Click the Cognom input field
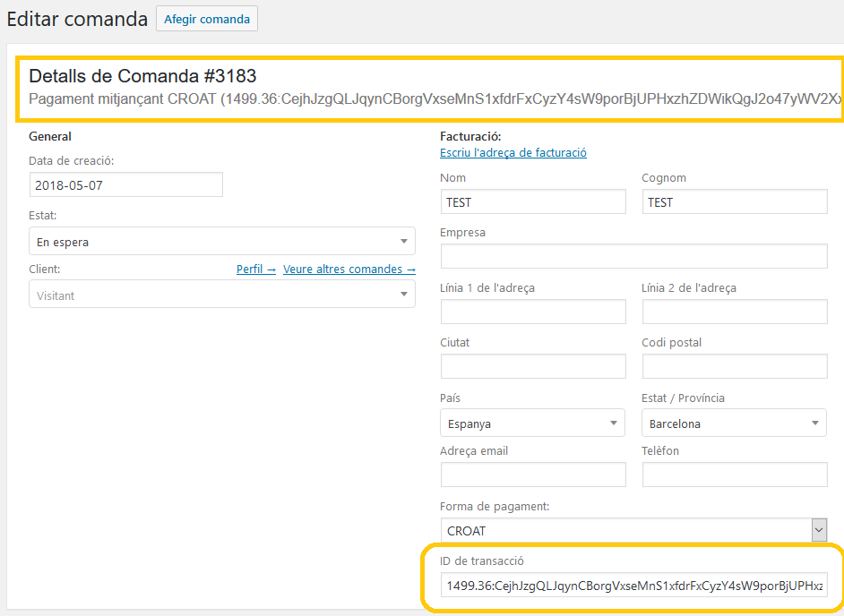844x616 pixels. coord(735,201)
